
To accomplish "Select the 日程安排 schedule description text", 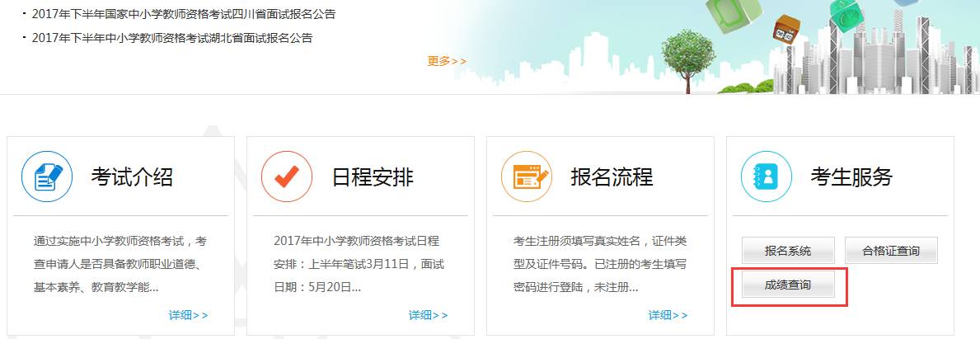I will [x=359, y=264].
